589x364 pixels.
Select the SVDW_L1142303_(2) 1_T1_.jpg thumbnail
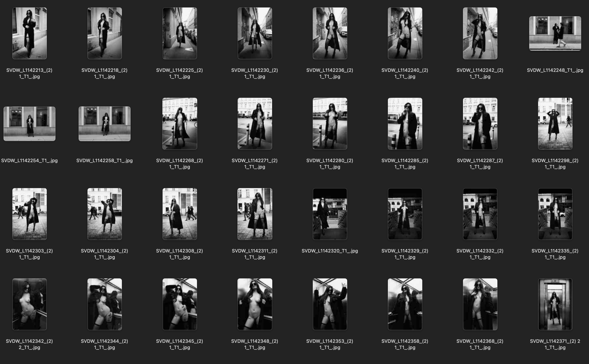point(29,214)
